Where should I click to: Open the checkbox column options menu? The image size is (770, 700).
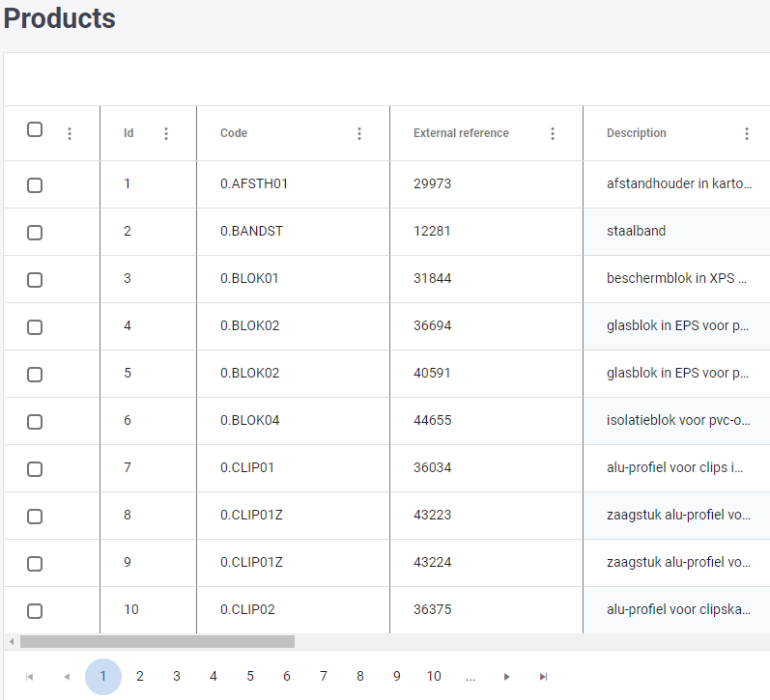[x=70, y=134]
